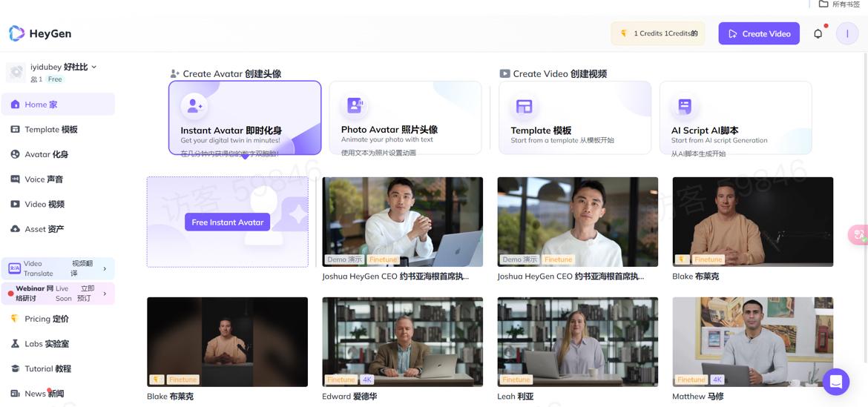Click the Template sidebar icon
Image resolution: width=868 pixels, height=407 pixels.
pos(15,130)
